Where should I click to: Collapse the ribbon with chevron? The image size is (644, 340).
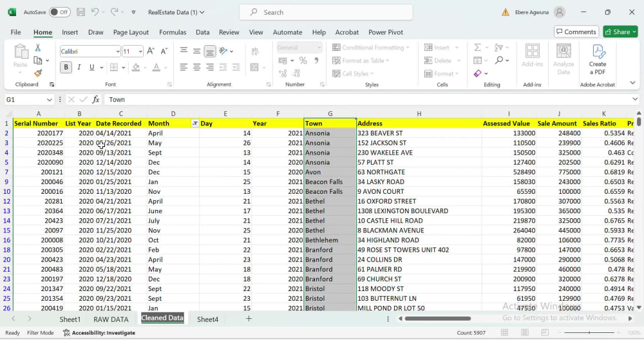pyautogui.click(x=632, y=82)
